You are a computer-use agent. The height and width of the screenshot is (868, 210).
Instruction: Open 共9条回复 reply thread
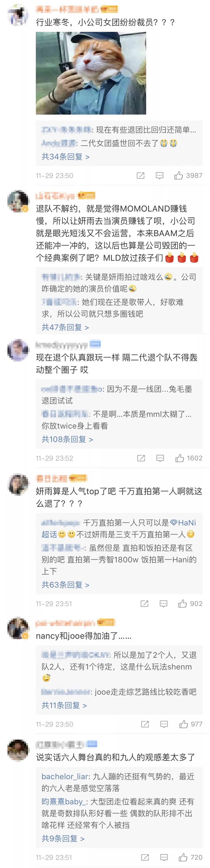[63, 838]
